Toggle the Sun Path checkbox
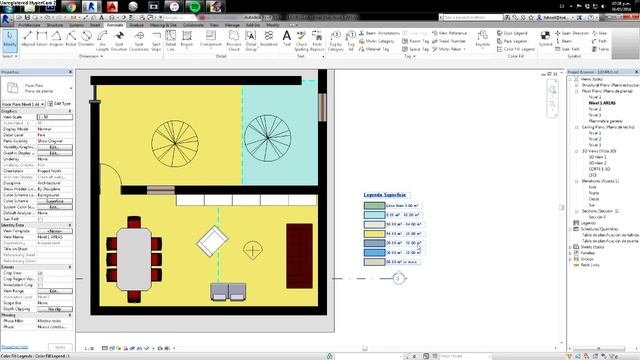Viewport: 640px width, 360px height. tap(40, 219)
